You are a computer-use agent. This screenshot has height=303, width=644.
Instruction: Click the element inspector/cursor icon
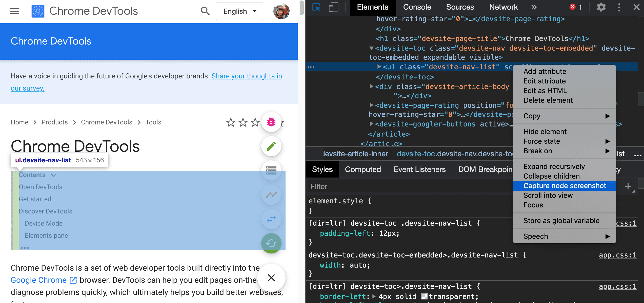pos(316,7)
